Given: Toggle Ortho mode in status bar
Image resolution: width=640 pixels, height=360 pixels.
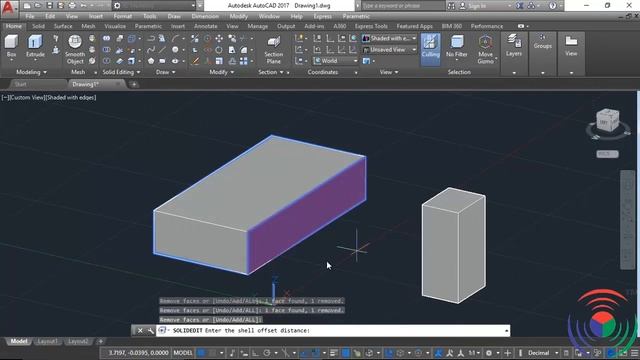Looking at the screenshot, I should 256,353.
